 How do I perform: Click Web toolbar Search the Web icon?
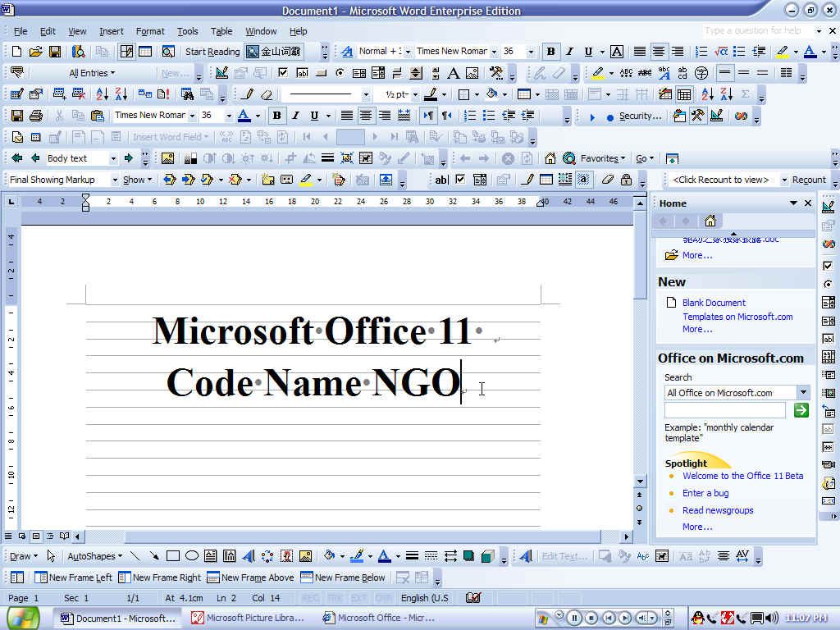pyautogui.click(x=568, y=158)
